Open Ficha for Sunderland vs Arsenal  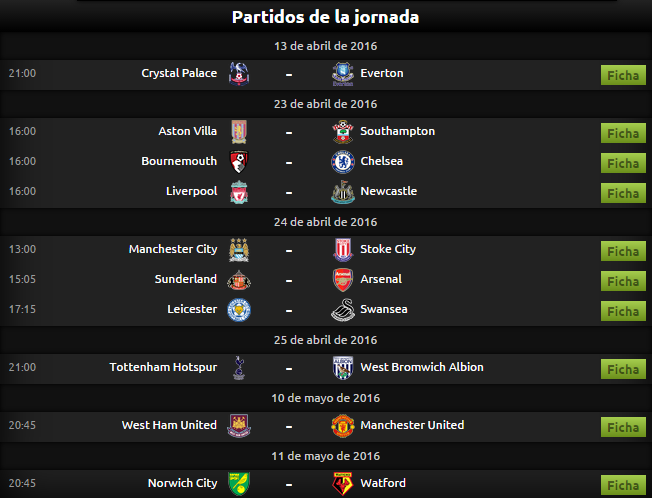[623, 281]
